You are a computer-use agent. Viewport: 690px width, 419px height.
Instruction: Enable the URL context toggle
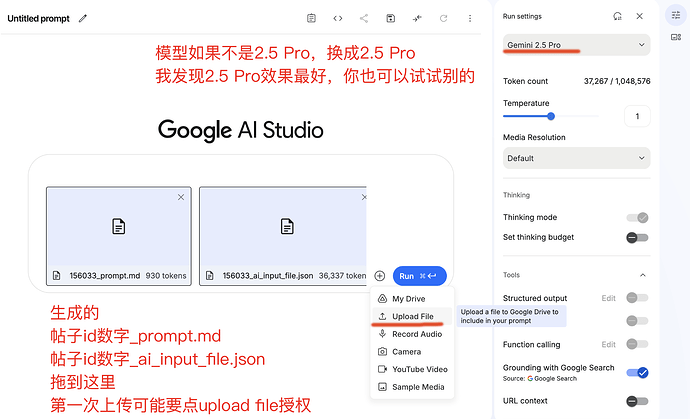point(637,401)
